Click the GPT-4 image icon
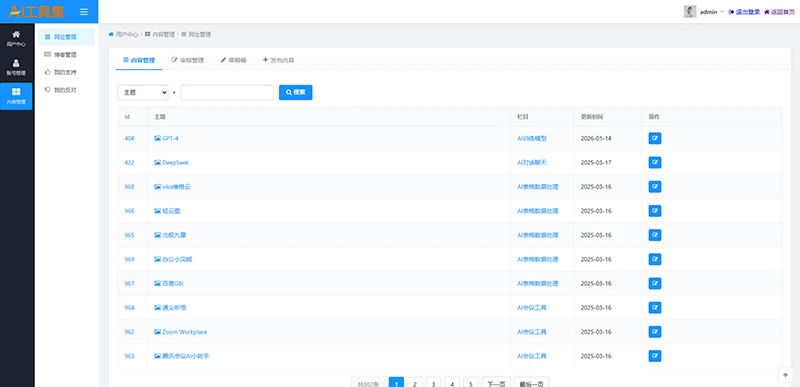 click(157, 138)
